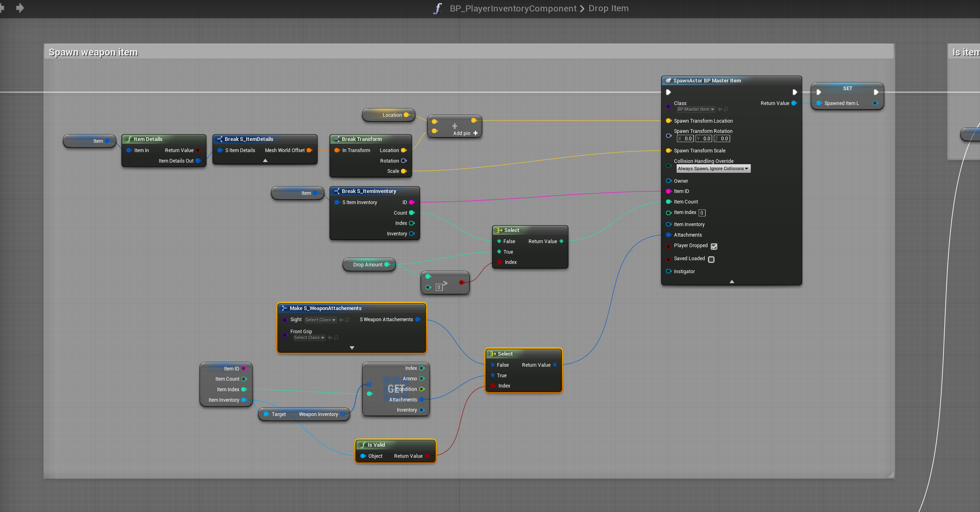Collapse the SpawnActor node advanced pins
980x512 pixels.
(x=731, y=282)
